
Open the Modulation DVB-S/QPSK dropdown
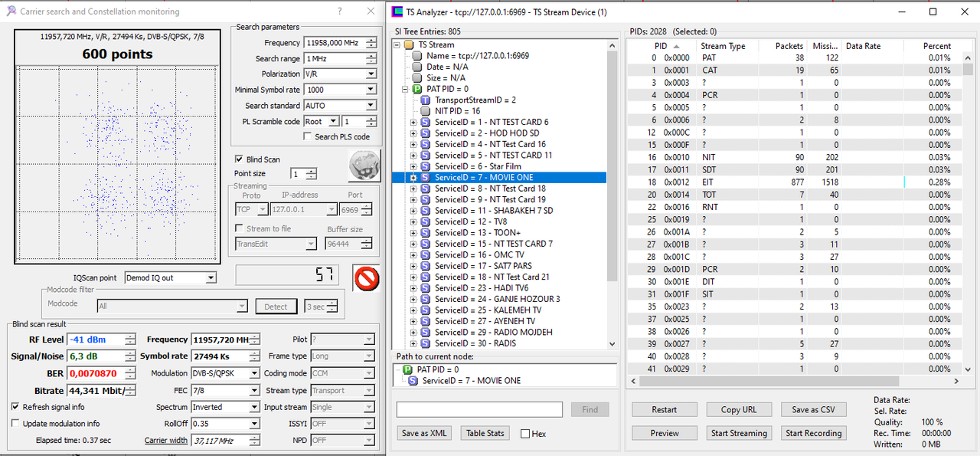point(253,373)
